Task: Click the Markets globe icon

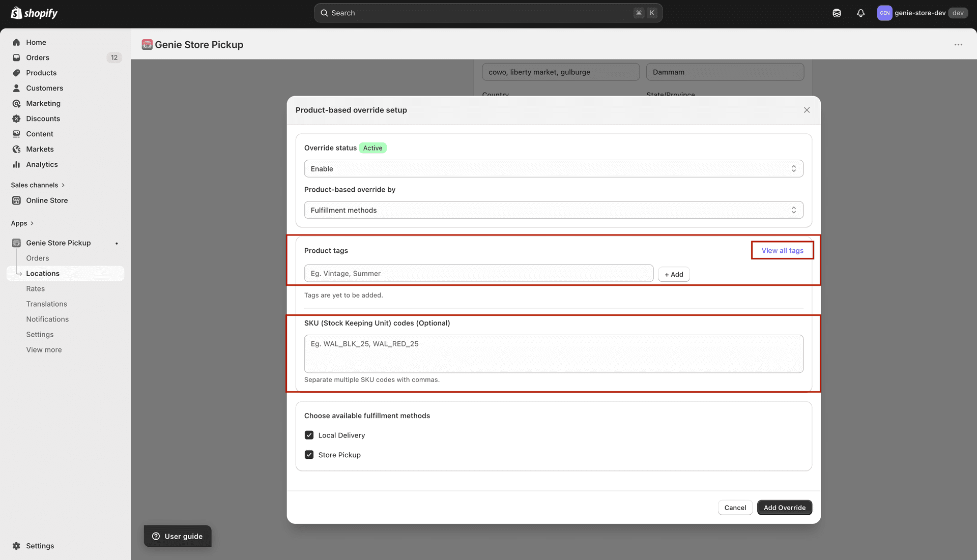Action: coord(16,149)
